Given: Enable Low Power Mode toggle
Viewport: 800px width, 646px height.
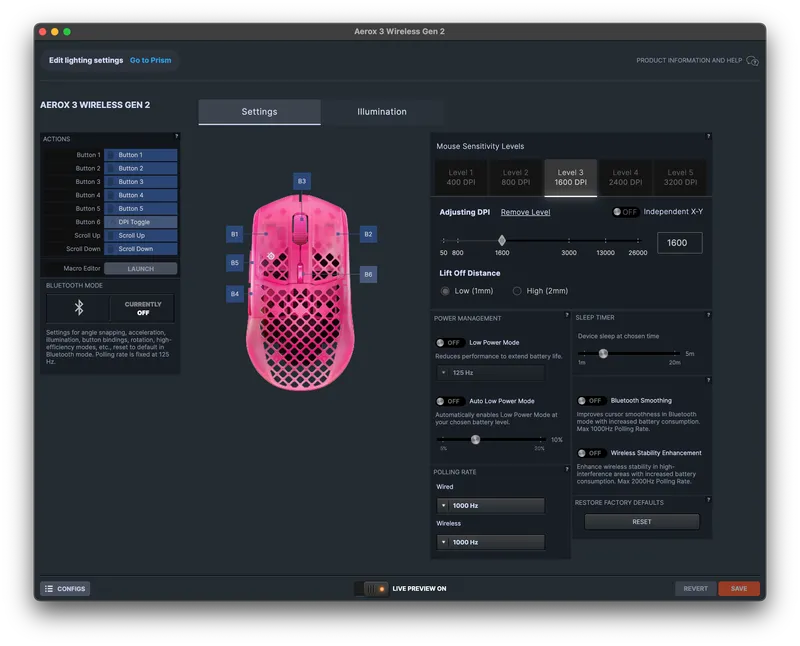Looking at the screenshot, I should [x=449, y=342].
